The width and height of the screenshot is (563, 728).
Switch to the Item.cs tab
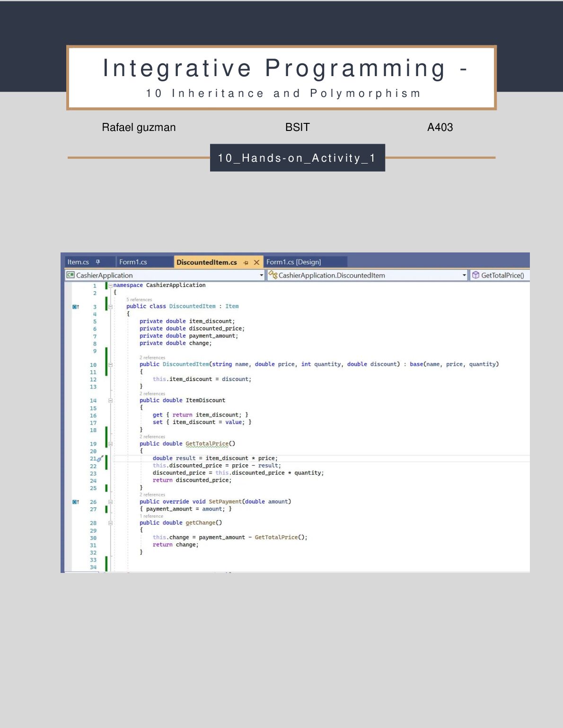(78, 262)
